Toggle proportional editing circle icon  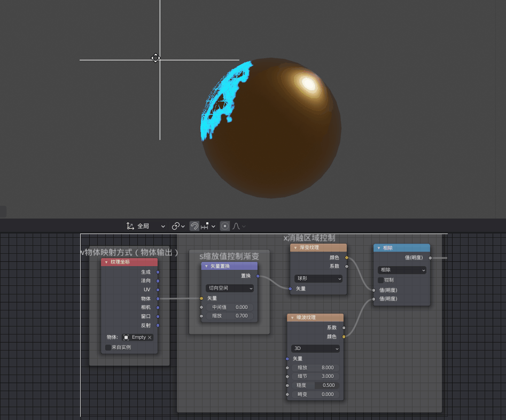point(225,227)
